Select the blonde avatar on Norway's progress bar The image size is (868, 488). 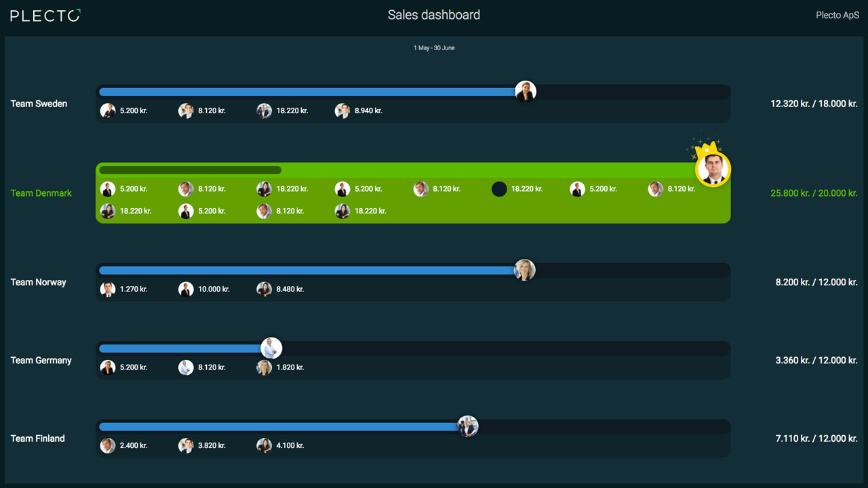525,270
